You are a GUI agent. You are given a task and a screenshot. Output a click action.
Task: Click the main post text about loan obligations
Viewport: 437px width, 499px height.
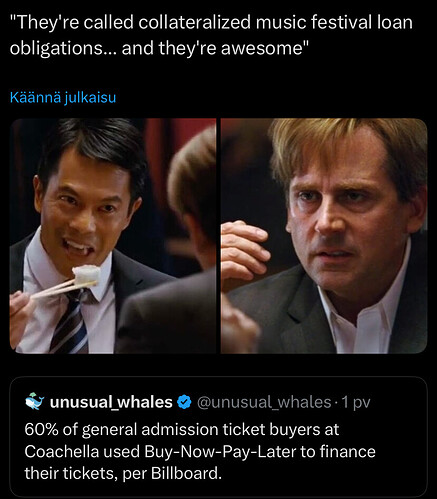click(211, 35)
